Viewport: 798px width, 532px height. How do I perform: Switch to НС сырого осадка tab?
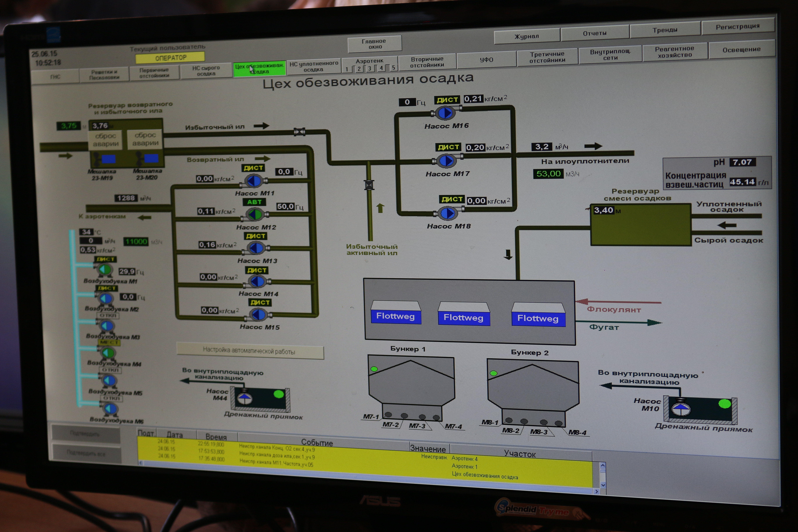(206, 71)
